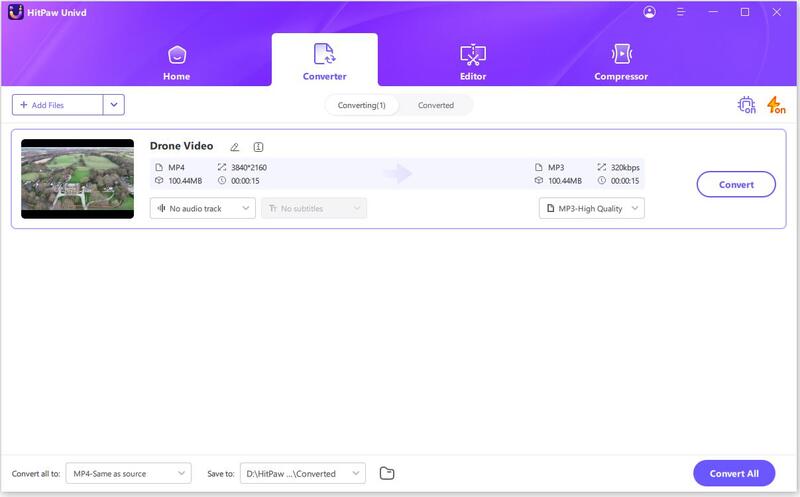Click the HitPaw Univd logo icon
Screen dimensions: 800x497
[x=16, y=12]
